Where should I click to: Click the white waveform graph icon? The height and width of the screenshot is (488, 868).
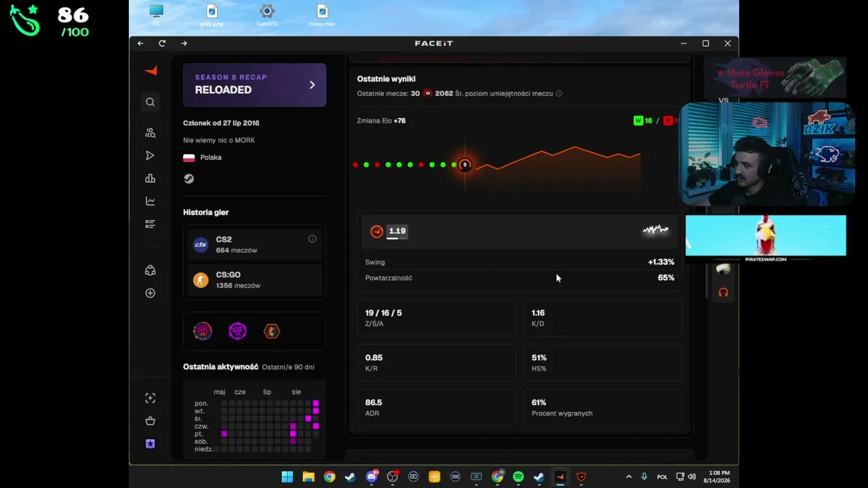coord(655,230)
